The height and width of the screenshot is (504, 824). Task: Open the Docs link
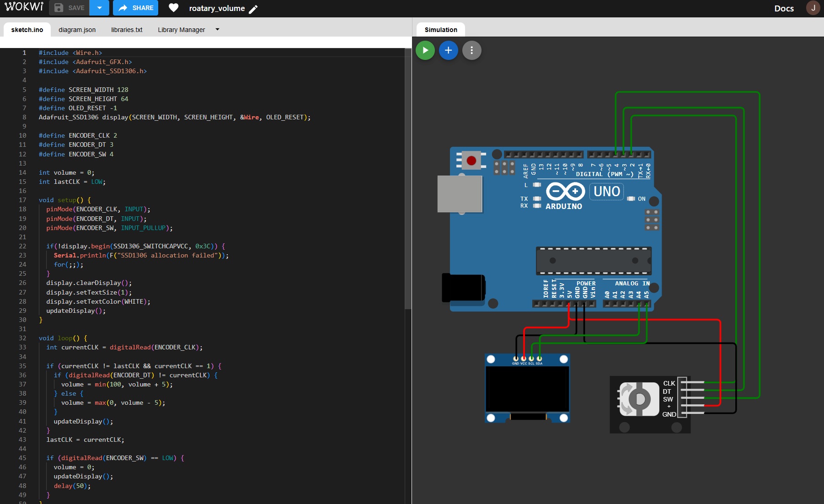tap(784, 8)
